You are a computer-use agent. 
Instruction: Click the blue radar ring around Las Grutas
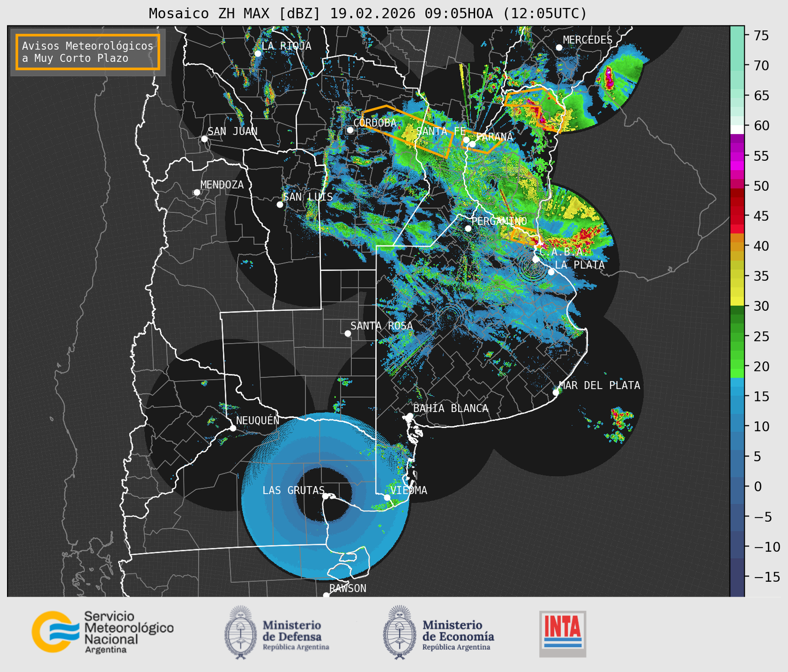[x=326, y=496]
